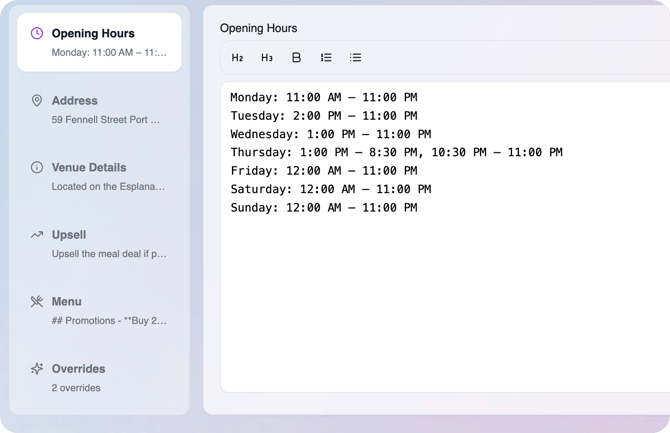
Task: Switch to the Venue Details section
Action: click(x=99, y=177)
